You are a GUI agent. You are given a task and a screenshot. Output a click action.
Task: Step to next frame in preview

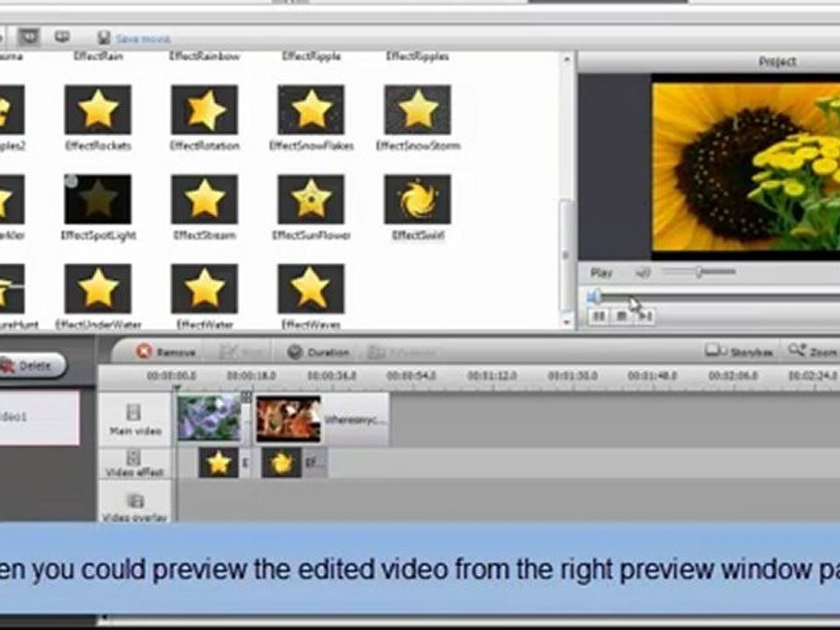tap(646, 317)
